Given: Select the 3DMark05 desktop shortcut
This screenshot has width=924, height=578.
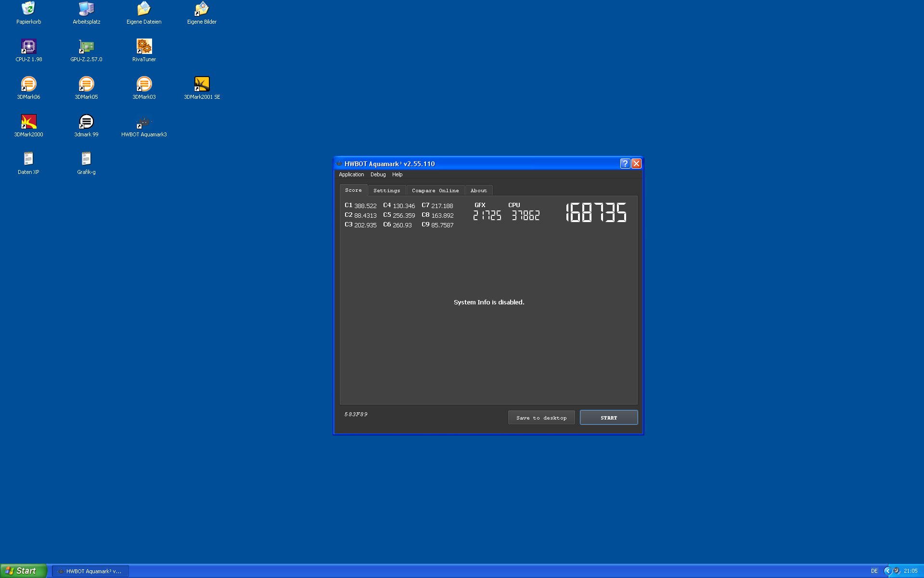Looking at the screenshot, I should pyautogui.click(x=86, y=88).
